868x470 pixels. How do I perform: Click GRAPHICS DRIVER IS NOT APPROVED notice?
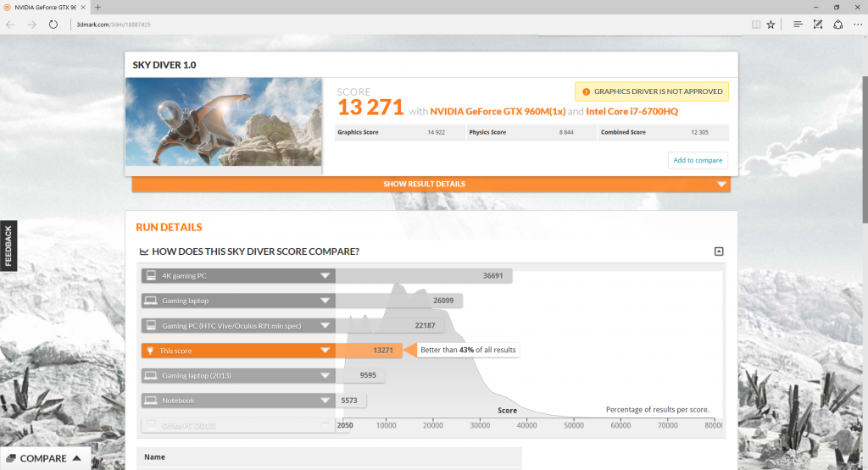(652, 91)
